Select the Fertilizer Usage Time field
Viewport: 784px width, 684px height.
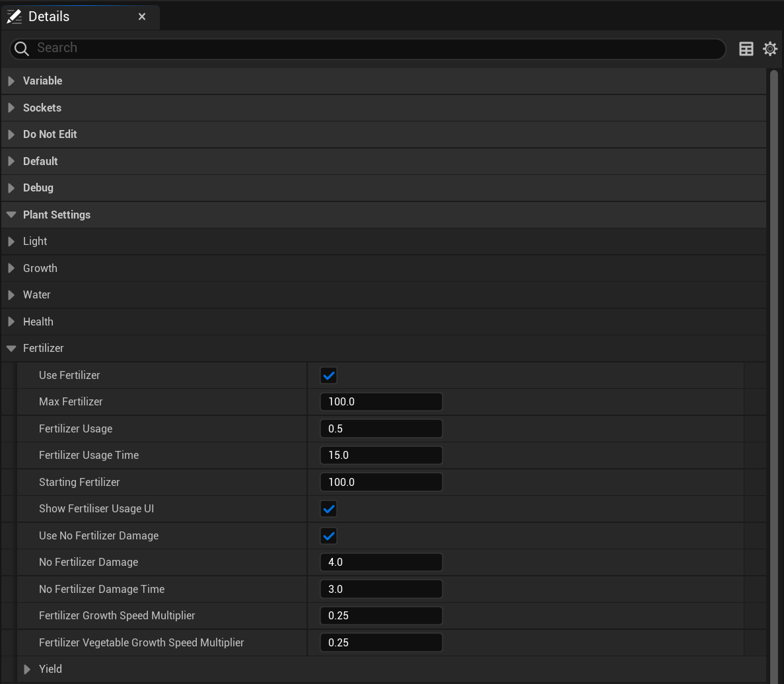point(380,456)
